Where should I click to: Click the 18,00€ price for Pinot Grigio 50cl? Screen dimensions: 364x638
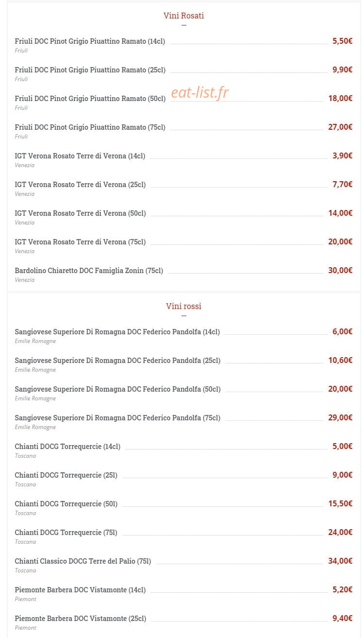pyautogui.click(x=340, y=98)
